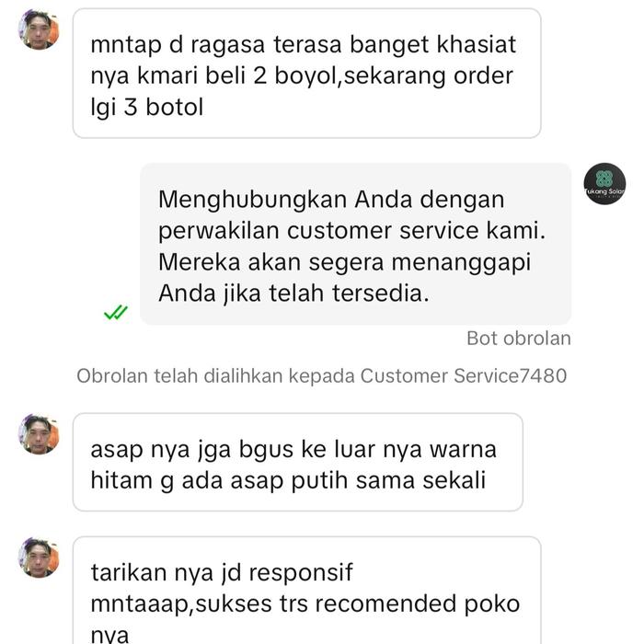Tap the 'Customer Service7480' agent name
The width and height of the screenshot is (644, 644).
[464, 375]
